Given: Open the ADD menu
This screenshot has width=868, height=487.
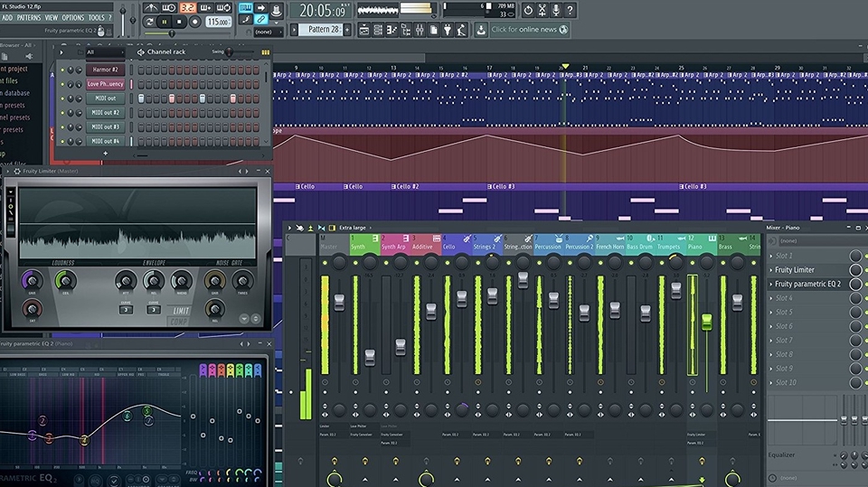Looking at the screenshot, I should coord(7,18).
